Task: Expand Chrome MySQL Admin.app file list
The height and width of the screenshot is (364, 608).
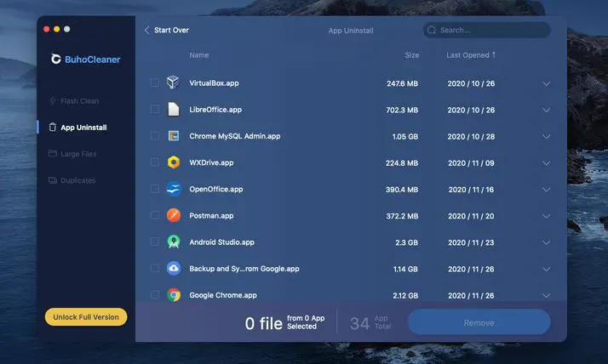Action: pyautogui.click(x=547, y=137)
